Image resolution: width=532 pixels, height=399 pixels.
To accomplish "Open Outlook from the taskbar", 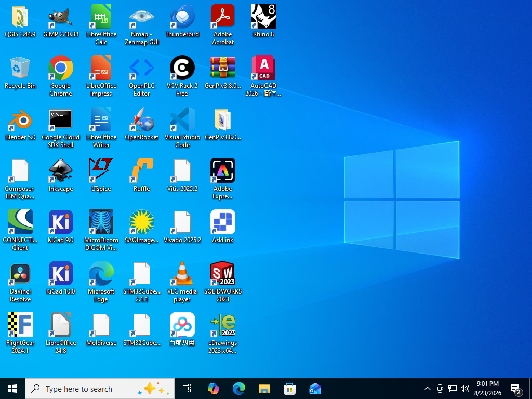I will click(315, 389).
